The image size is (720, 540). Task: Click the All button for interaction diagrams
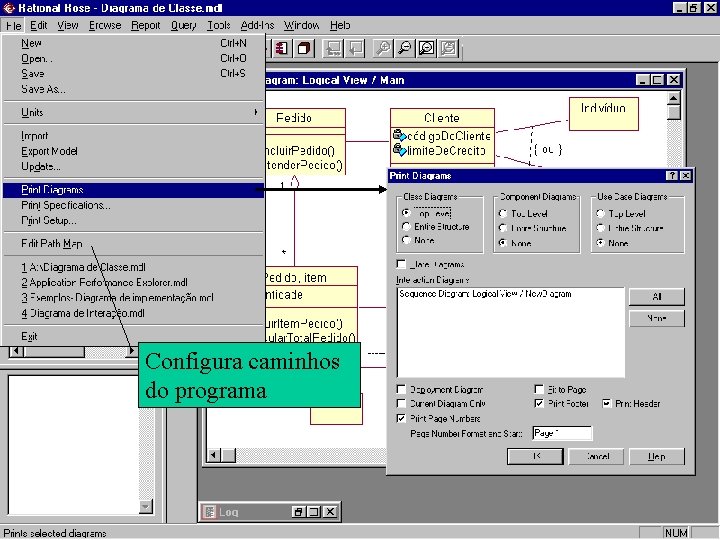click(x=657, y=297)
